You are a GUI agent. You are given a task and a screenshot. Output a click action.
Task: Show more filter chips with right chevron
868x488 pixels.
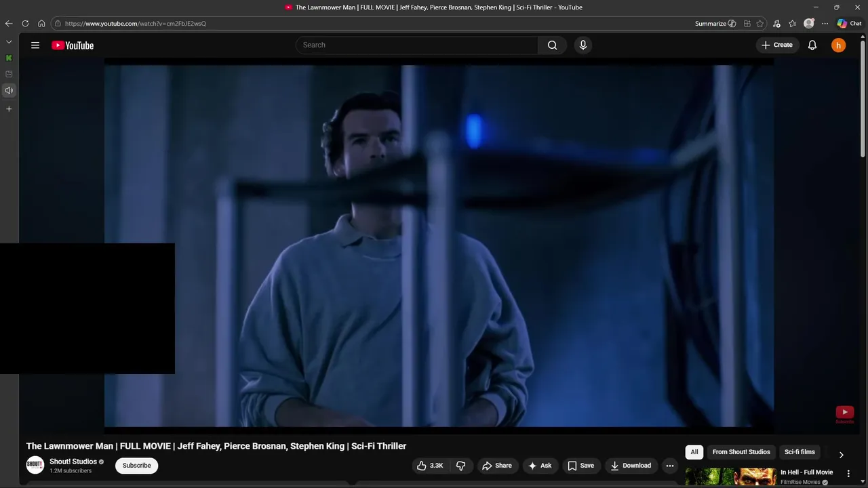pos(842,455)
